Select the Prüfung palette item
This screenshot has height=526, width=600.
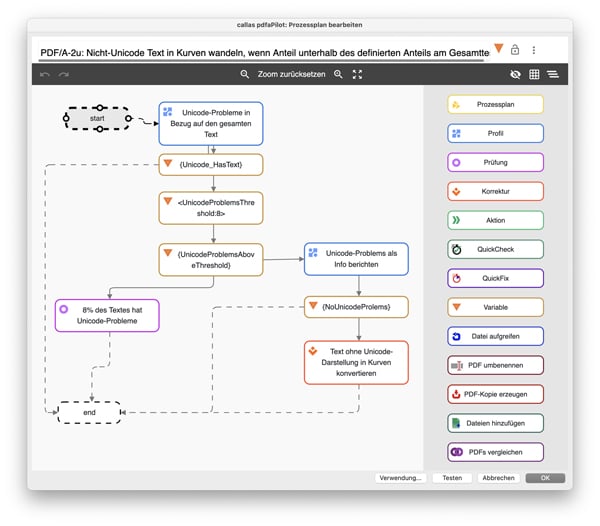[496, 163]
